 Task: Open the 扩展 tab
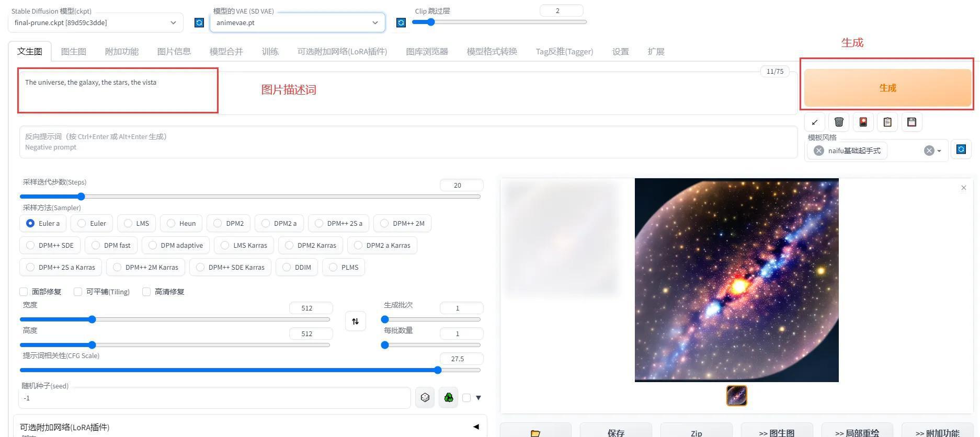coord(656,51)
